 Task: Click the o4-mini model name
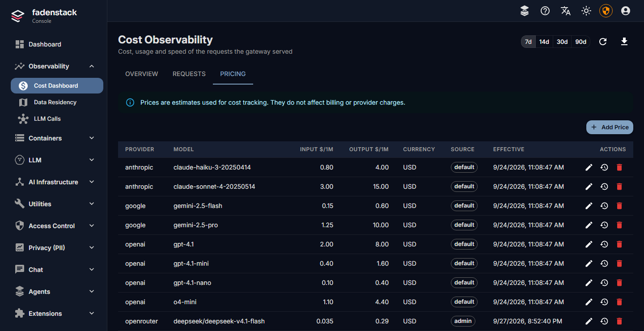[x=185, y=302]
